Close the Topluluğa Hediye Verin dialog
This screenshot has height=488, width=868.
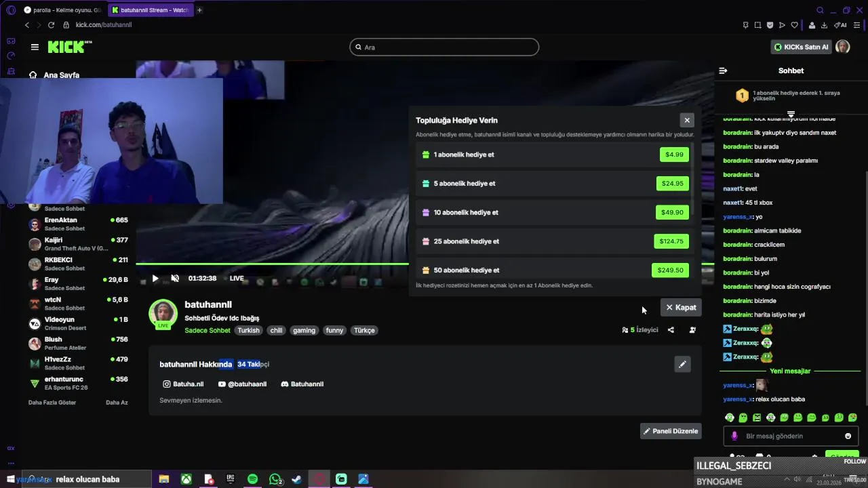tap(687, 120)
